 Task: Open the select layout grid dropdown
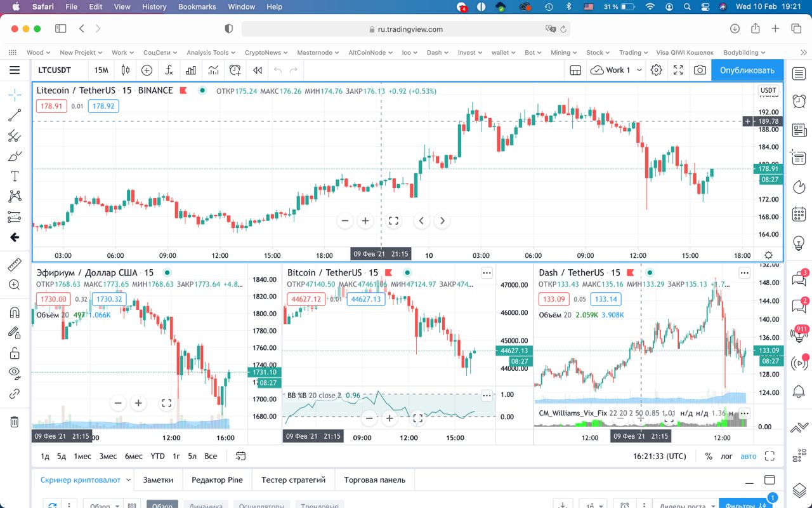tap(575, 70)
